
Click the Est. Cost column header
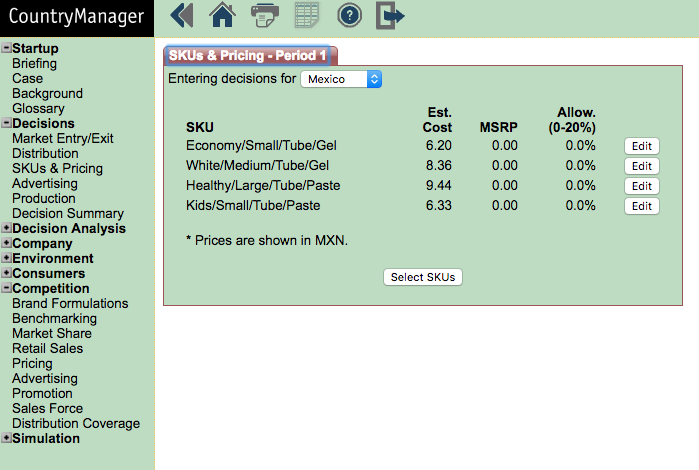coord(437,120)
